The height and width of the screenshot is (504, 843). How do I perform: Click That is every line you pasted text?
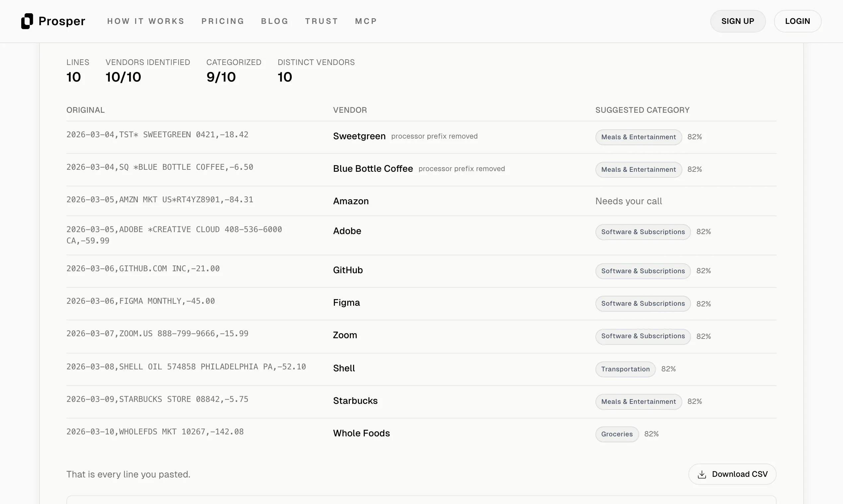tap(128, 474)
